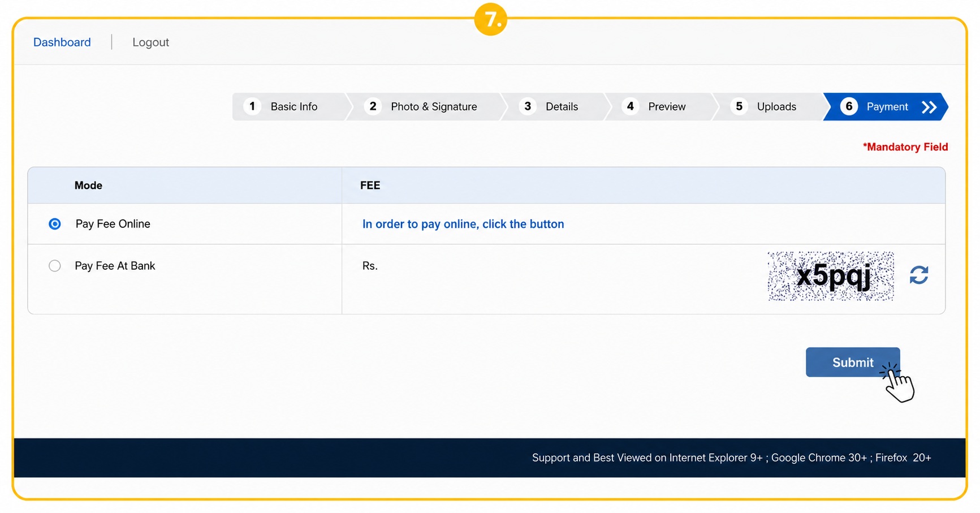This screenshot has height=513, width=980.
Task: Open the Basic Info step
Action: 293,106
